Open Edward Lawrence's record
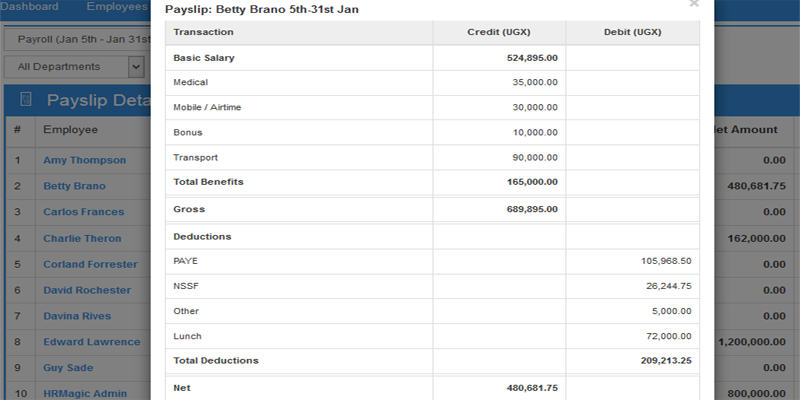800x400 pixels. (x=92, y=342)
